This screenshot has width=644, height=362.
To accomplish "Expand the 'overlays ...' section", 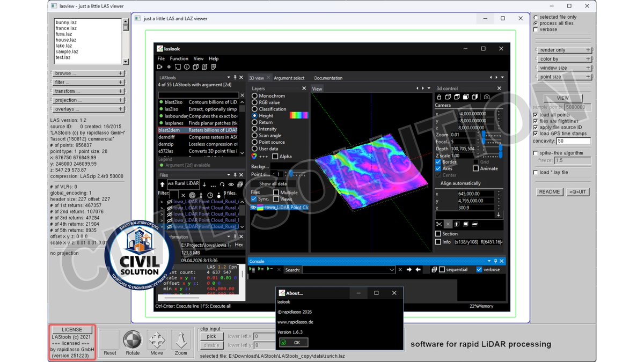I will click(x=89, y=109).
